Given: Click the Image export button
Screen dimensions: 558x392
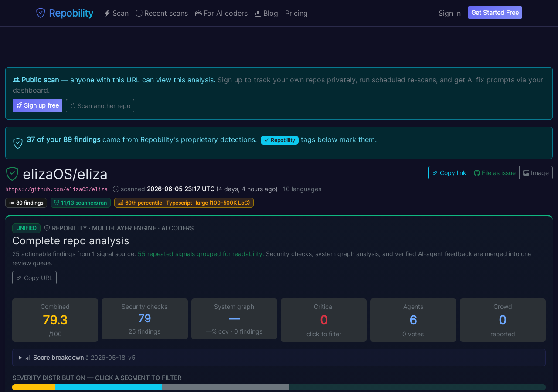Looking at the screenshot, I should pyautogui.click(x=536, y=172).
